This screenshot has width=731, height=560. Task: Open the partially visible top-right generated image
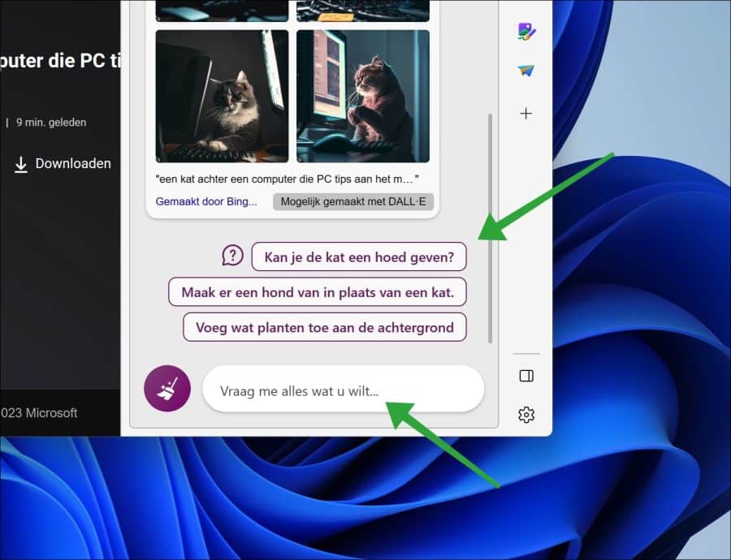click(x=363, y=11)
